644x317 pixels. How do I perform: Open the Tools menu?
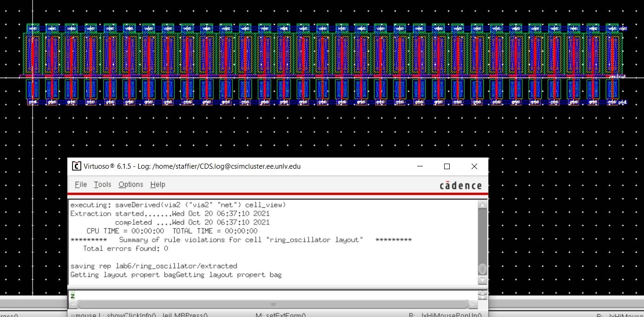pos(102,185)
